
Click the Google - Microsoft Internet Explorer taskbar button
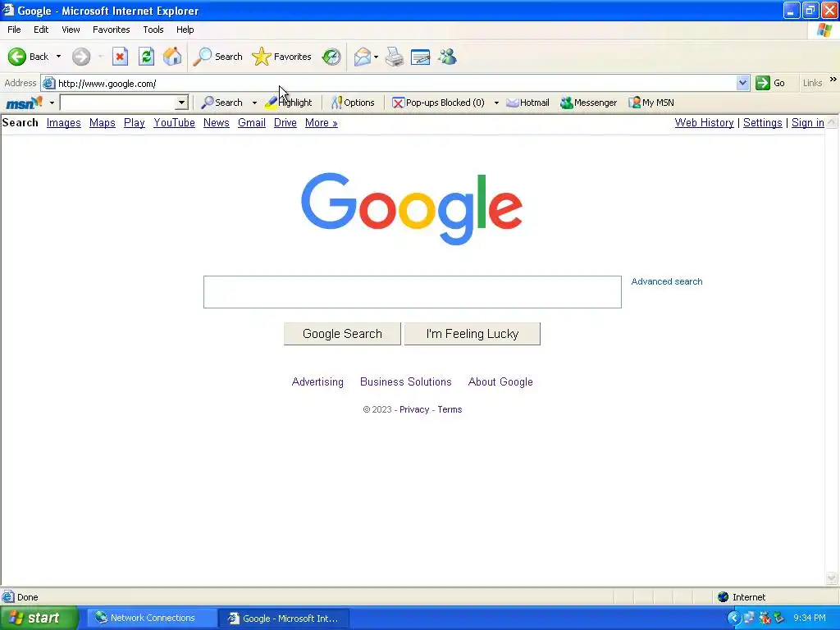pos(284,619)
